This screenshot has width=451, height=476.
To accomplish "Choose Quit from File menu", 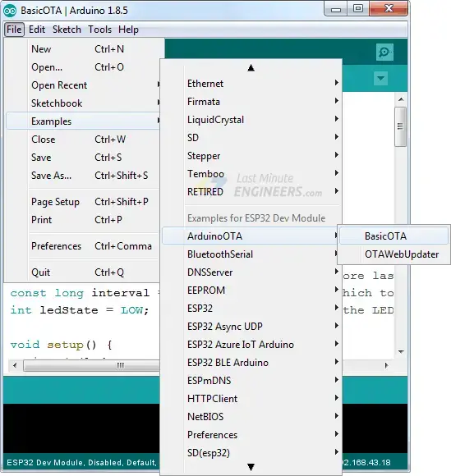I will pos(83,272).
